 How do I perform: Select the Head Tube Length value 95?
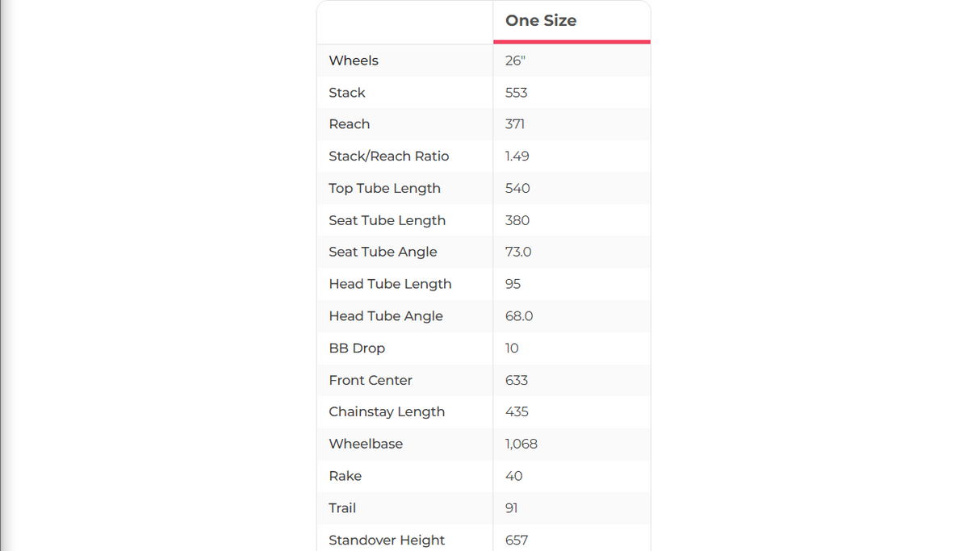pos(513,284)
